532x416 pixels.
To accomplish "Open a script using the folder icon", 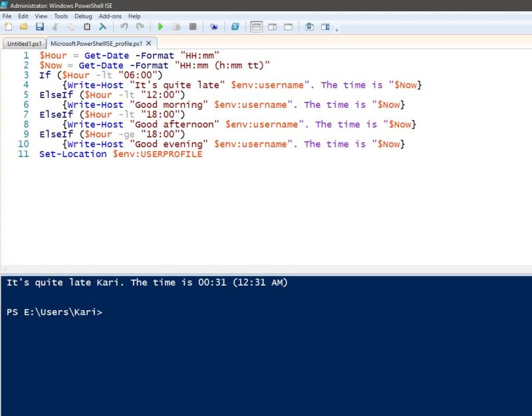I will (x=24, y=27).
